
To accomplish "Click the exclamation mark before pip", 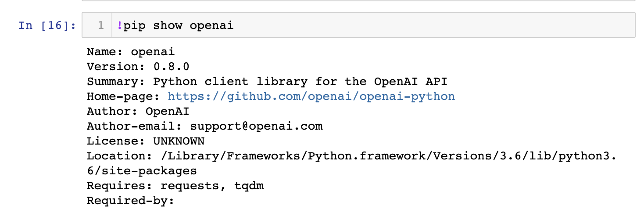I will [x=119, y=25].
